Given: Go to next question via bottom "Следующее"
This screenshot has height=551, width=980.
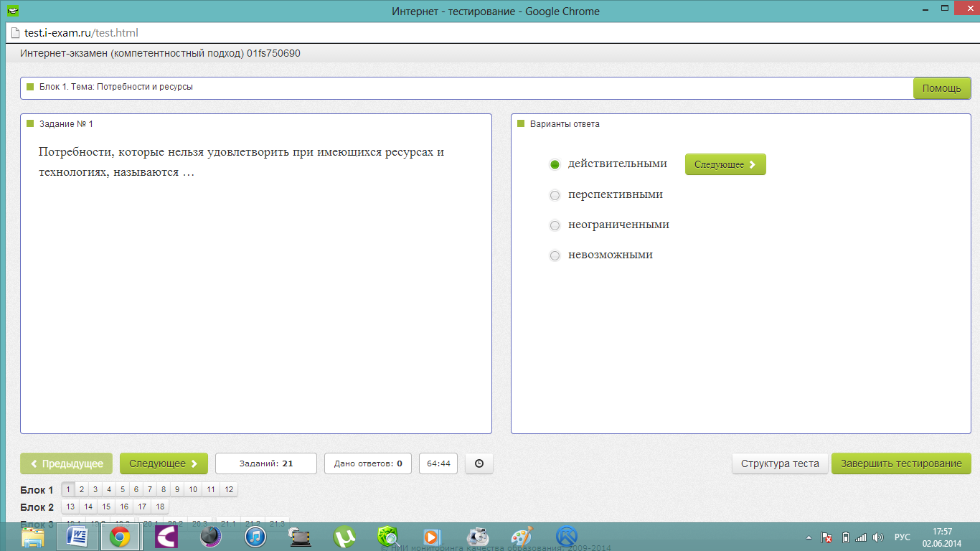Looking at the screenshot, I should coord(164,463).
